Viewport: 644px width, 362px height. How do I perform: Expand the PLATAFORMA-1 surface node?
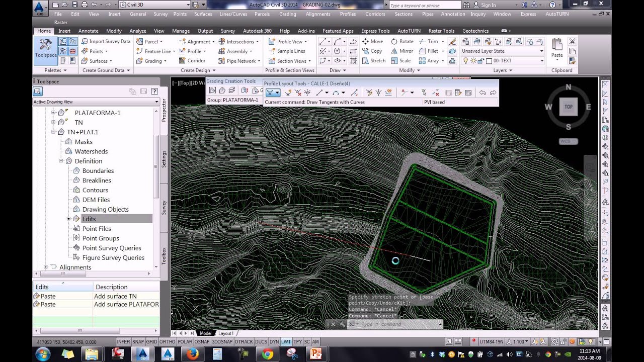click(53, 113)
